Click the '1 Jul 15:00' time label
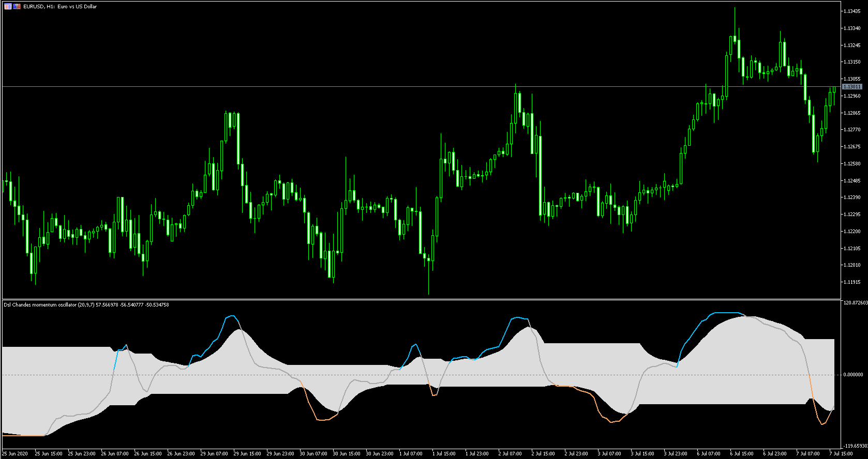Screen dimensions: 868x459 coord(444,454)
